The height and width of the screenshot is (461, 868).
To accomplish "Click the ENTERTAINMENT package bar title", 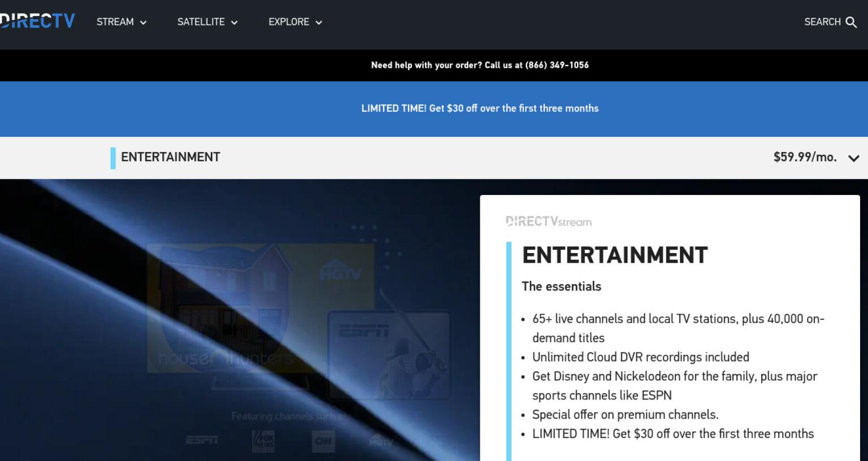I will [x=170, y=157].
